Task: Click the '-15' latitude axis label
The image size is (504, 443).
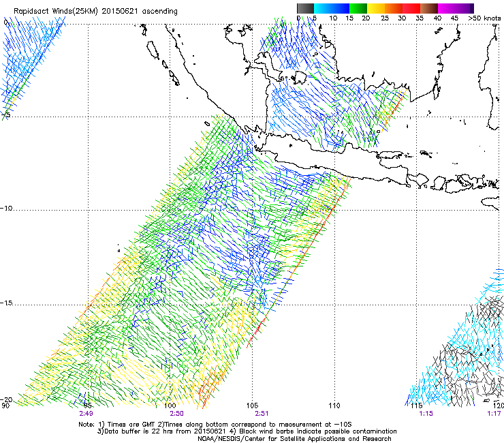Action: 6,303
